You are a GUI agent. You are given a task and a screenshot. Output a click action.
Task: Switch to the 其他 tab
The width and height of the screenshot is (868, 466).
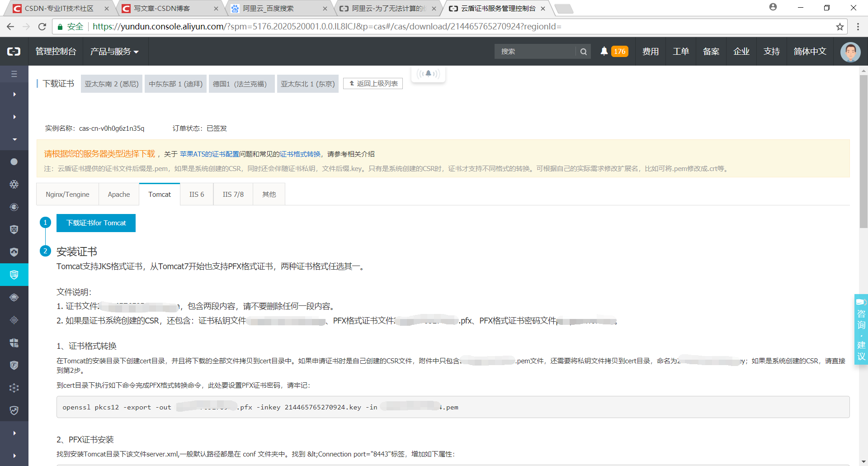click(x=269, y=194)
